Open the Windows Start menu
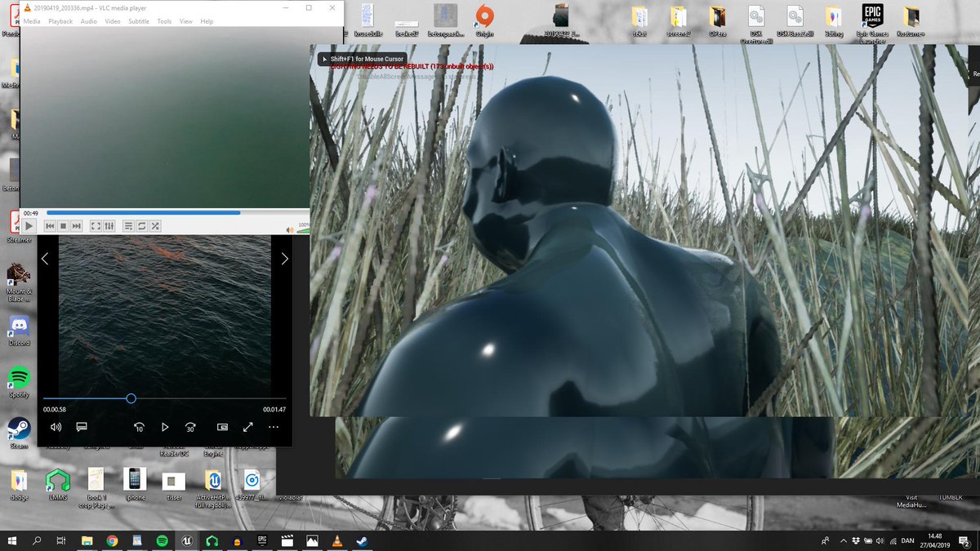The width and height of the screenshot is (980, 551). tap(12, 540)
